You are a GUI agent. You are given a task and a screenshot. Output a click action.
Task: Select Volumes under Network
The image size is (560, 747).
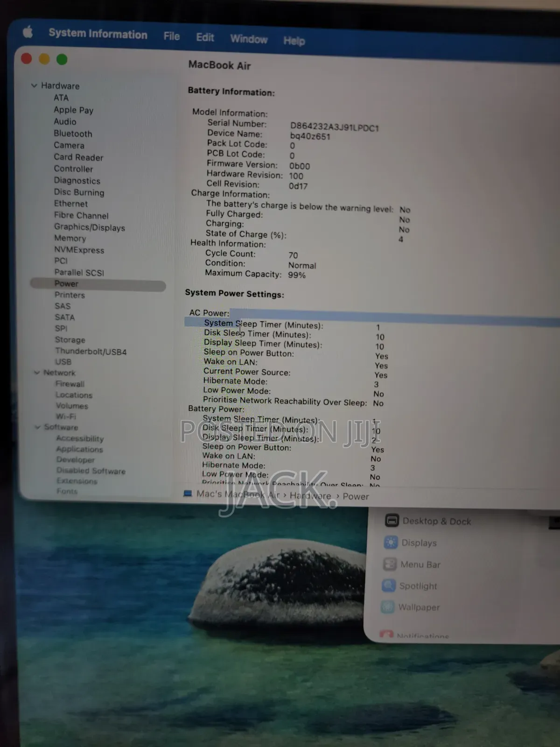coord(72,406)
